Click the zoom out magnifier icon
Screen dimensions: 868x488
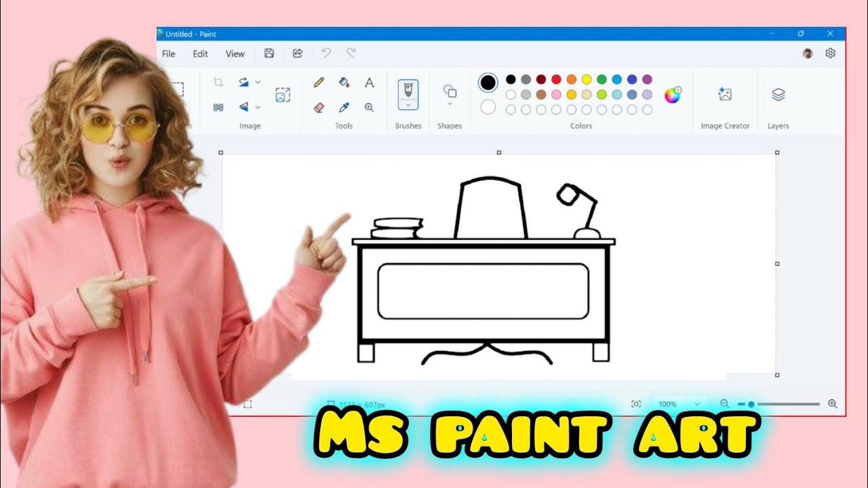724,403
